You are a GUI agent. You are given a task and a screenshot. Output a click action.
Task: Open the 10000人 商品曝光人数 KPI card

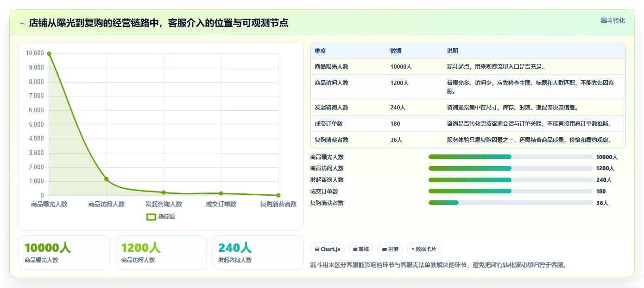pos(64,252)
